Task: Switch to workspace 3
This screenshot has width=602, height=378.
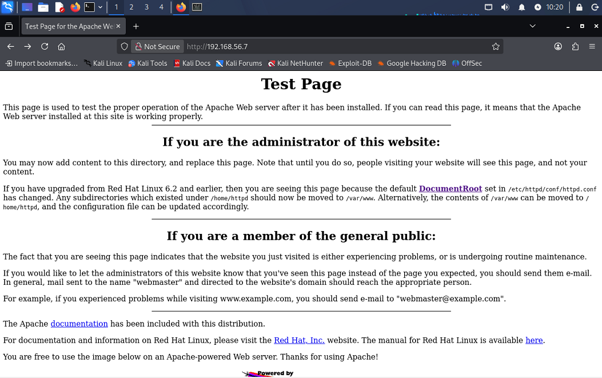Action: tap(146, 7)
